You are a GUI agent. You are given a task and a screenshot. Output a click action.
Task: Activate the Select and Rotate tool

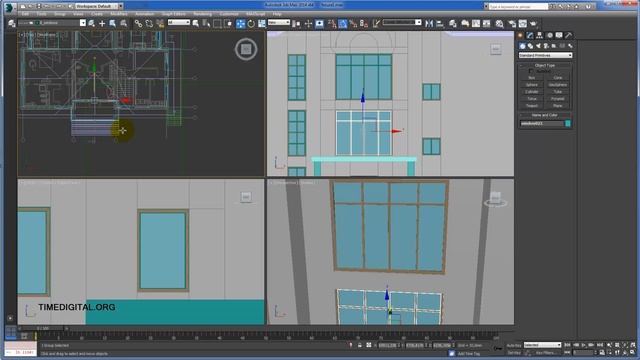click(x=251, y=23)
